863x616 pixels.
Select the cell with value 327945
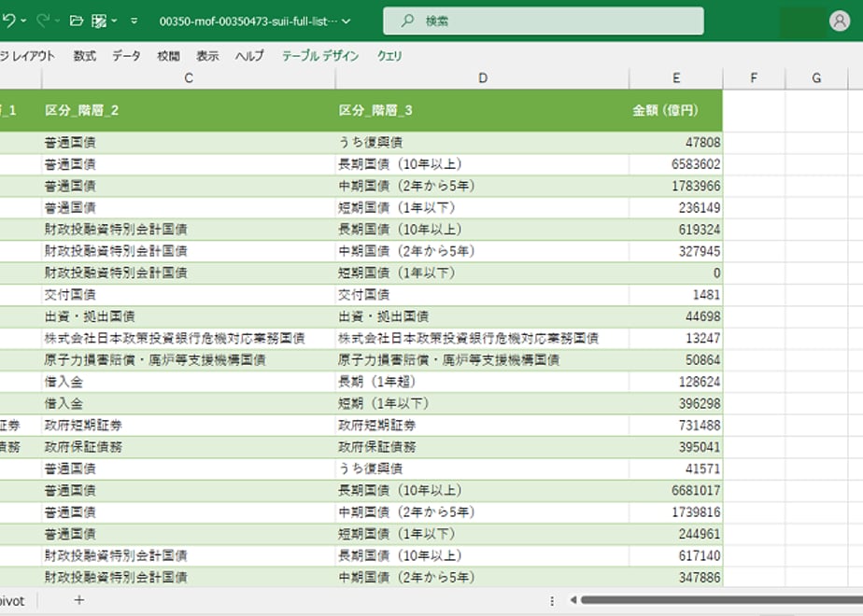[x=676, y=251]
